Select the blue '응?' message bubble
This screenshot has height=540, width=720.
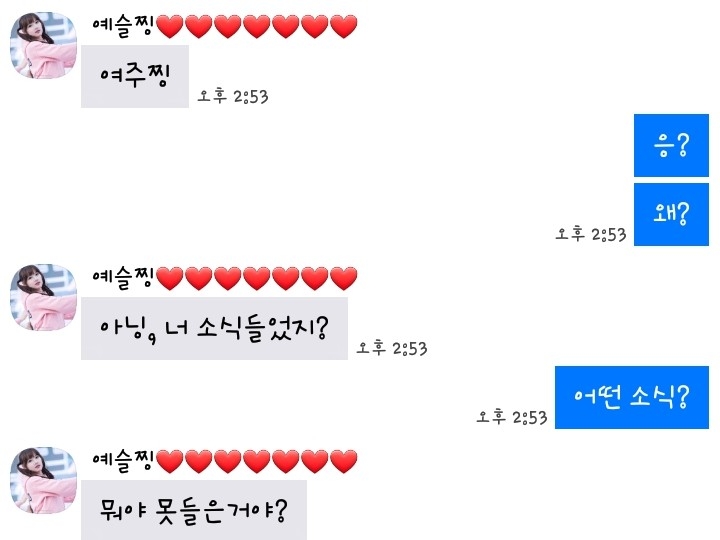671,145
